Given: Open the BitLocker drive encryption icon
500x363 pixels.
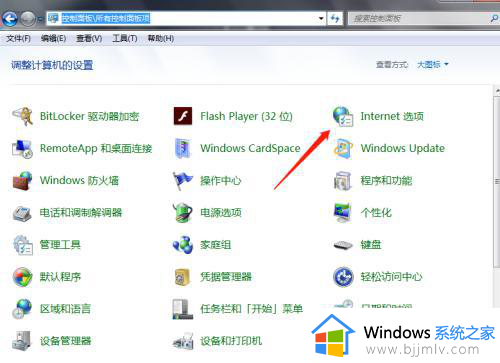Looking at the screenshot, I should tap(22, 116).
